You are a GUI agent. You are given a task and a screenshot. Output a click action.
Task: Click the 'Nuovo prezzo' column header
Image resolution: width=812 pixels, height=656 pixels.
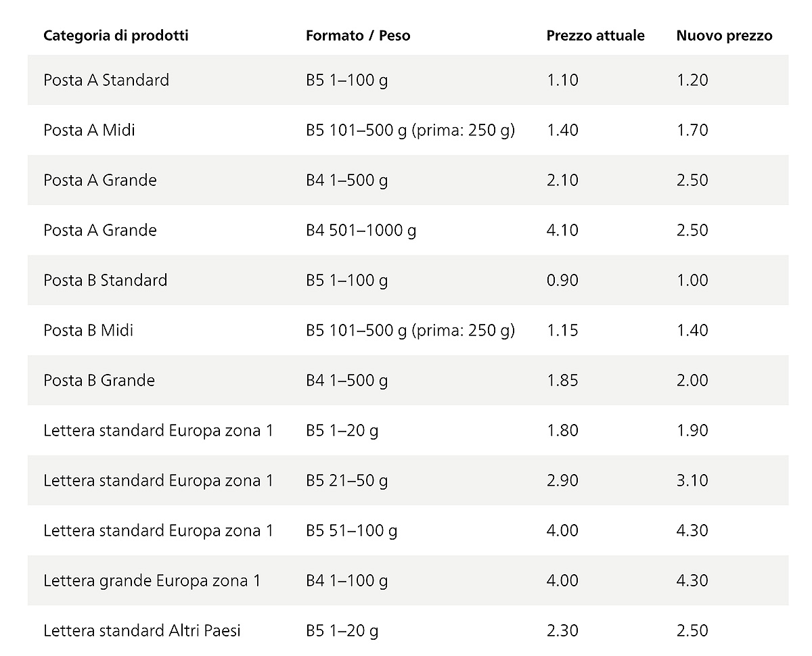pos(724,36)
